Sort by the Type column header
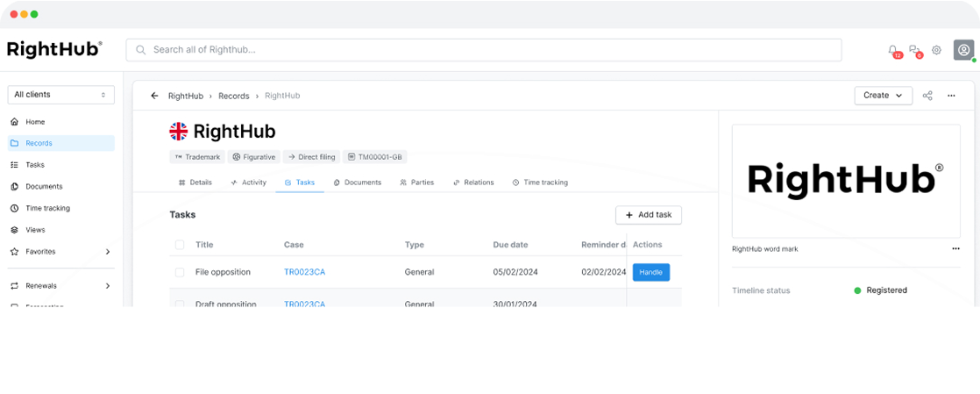This screenshot has height=394, width=980. [x=414, y=245]
